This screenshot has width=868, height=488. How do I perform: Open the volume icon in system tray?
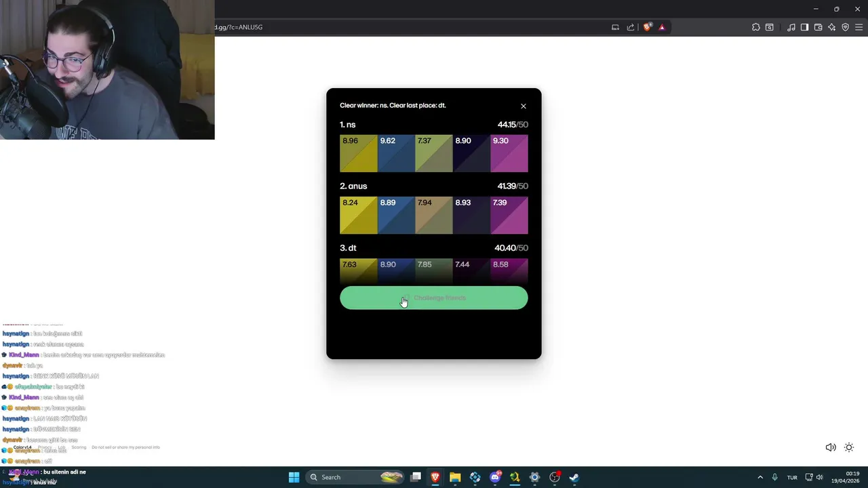[x=820, y=477]
